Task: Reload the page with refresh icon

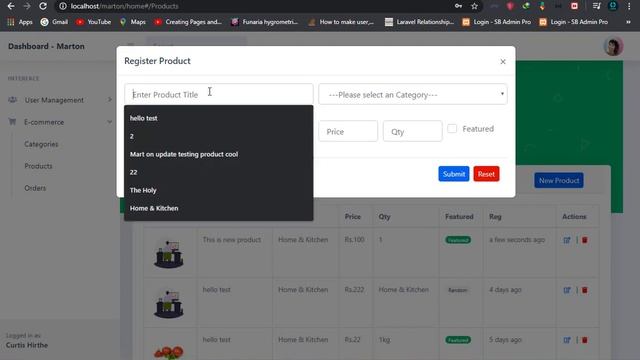Action: click(43, 6)
